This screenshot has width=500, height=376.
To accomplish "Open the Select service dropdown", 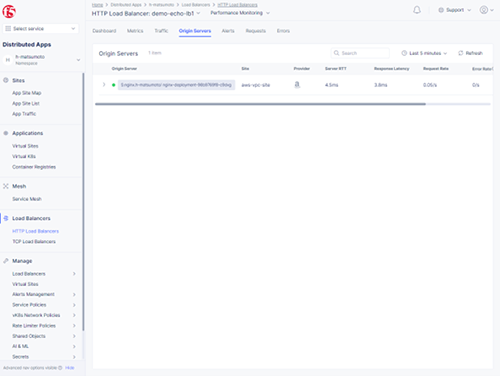I will tap(41, 29).
